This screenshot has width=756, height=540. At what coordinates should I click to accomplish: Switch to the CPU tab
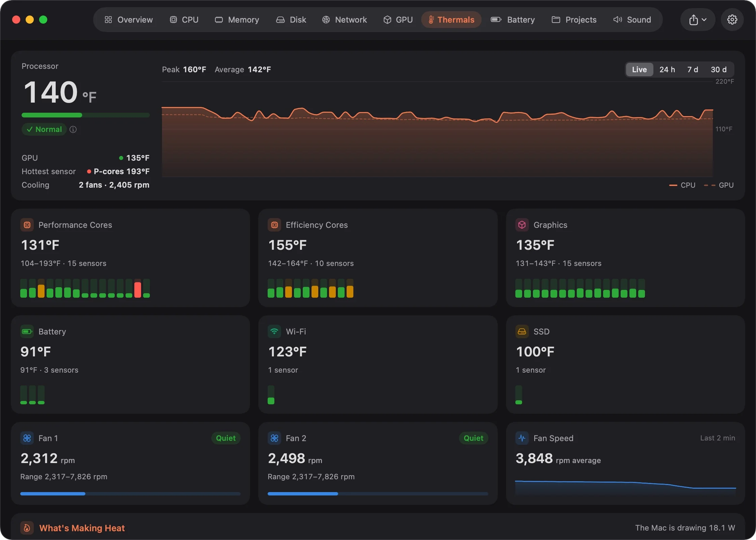coord(184,20)
